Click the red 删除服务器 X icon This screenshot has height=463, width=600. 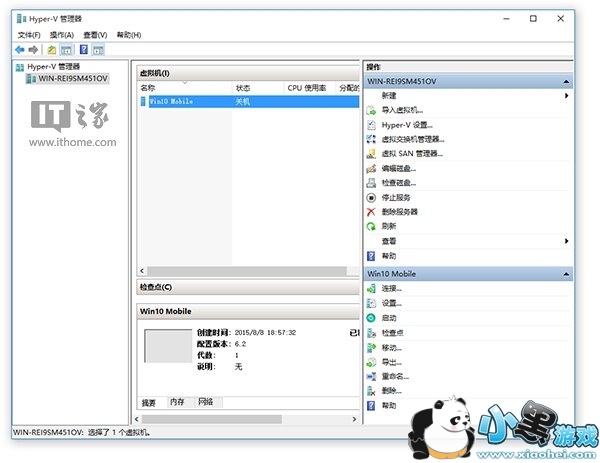371,212
